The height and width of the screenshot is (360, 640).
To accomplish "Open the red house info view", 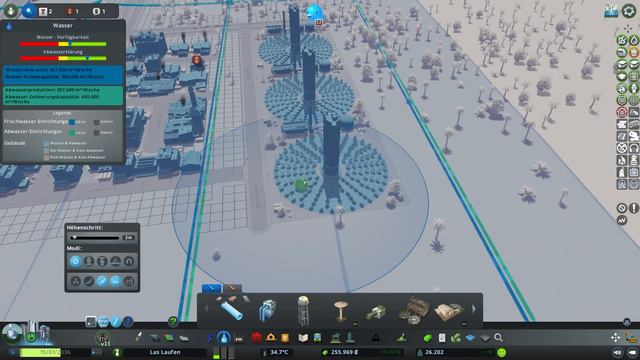I will (622, 112).
